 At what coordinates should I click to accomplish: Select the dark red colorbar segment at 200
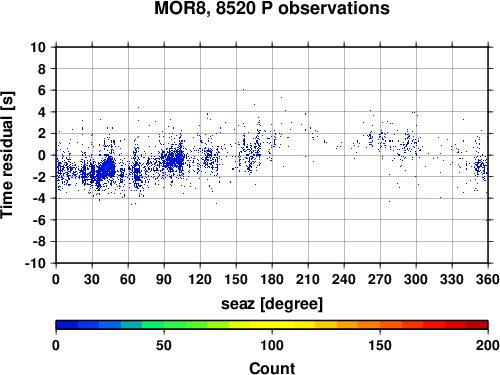[477, 325]
